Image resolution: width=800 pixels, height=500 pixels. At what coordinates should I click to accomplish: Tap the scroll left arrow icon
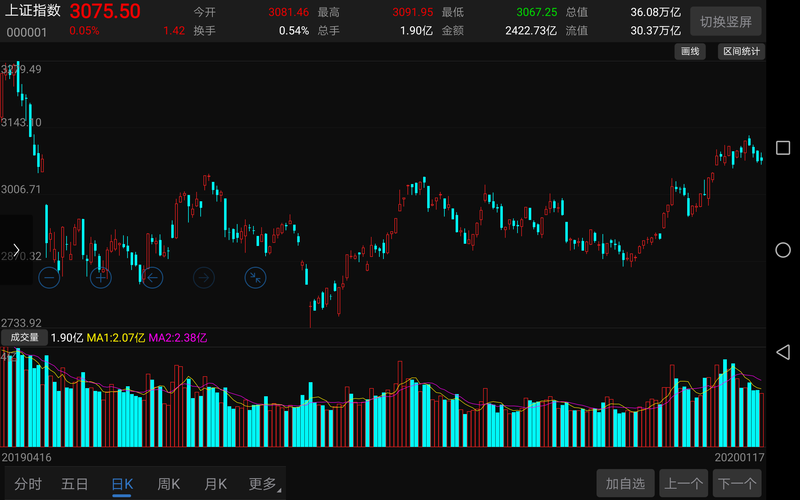(152, 278)
